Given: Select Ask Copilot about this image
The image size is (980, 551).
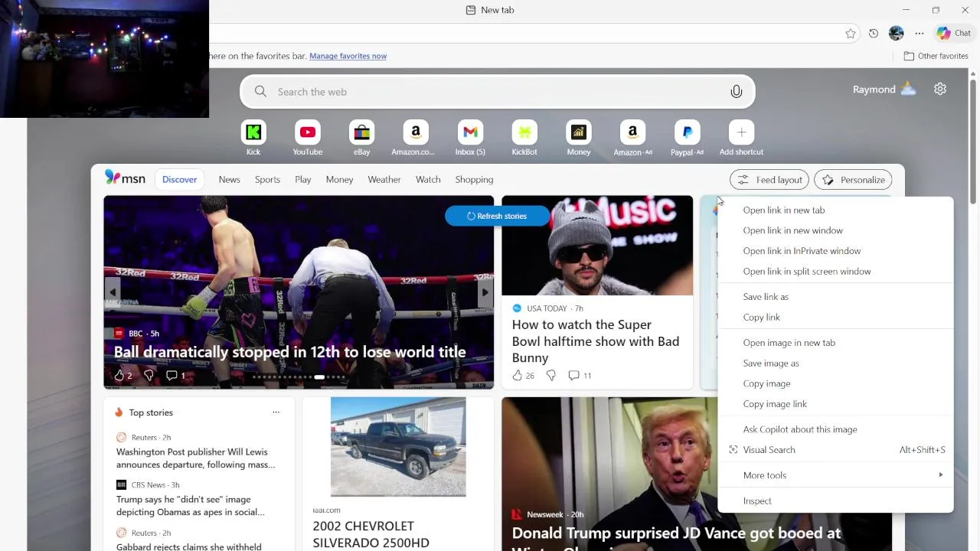Looking at the screenshot, I should [835, 429].
